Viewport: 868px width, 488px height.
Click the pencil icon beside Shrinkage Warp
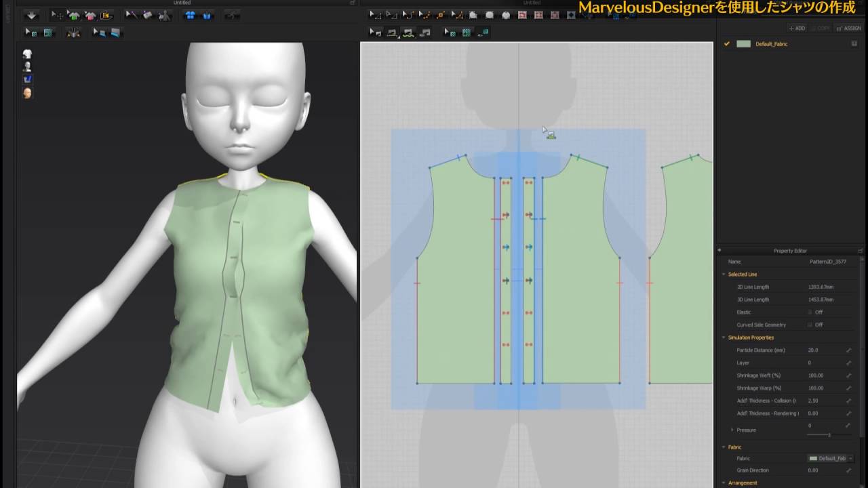coord(848,388)
